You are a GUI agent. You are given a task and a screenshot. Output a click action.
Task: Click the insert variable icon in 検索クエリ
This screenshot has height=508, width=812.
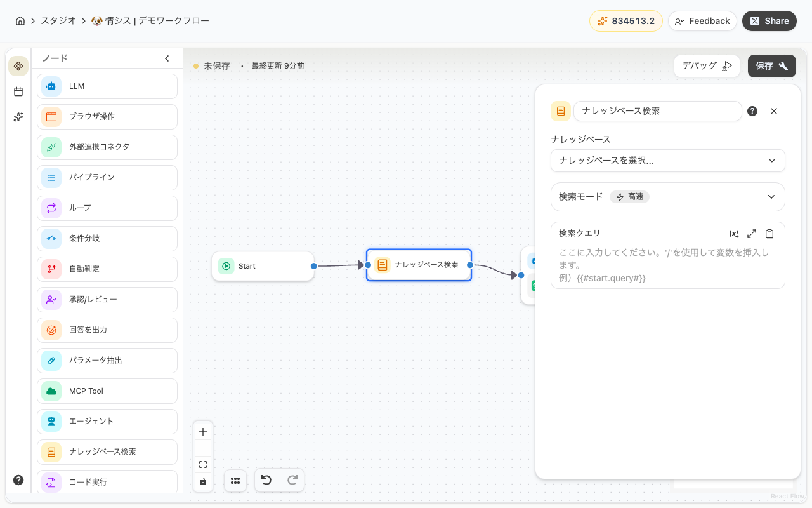734,234
